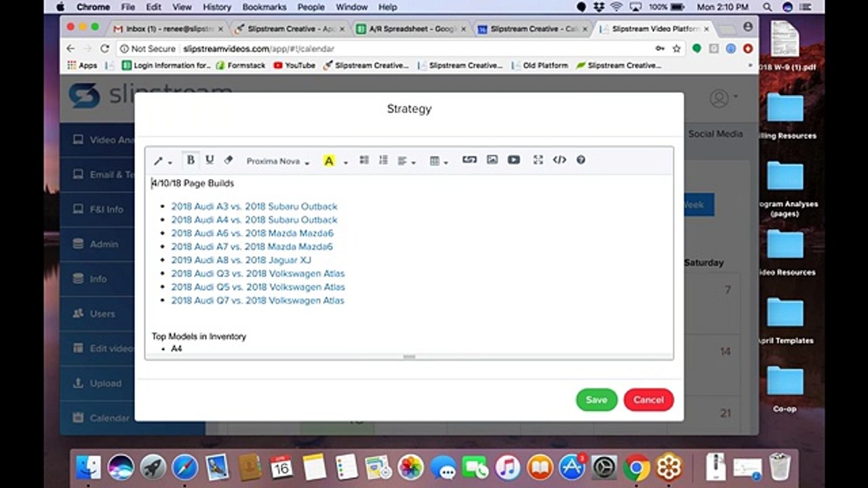Open the Calendar app in the Dock

[281, 467]
